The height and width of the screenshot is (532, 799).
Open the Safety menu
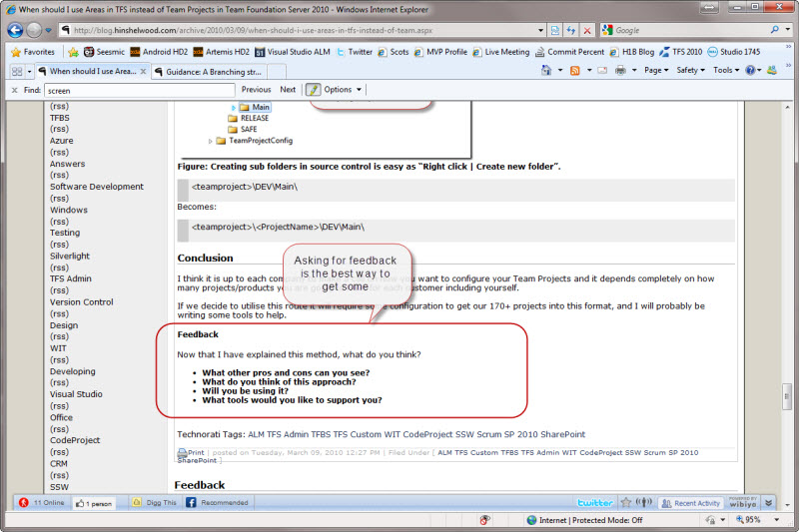click(690, 71)
